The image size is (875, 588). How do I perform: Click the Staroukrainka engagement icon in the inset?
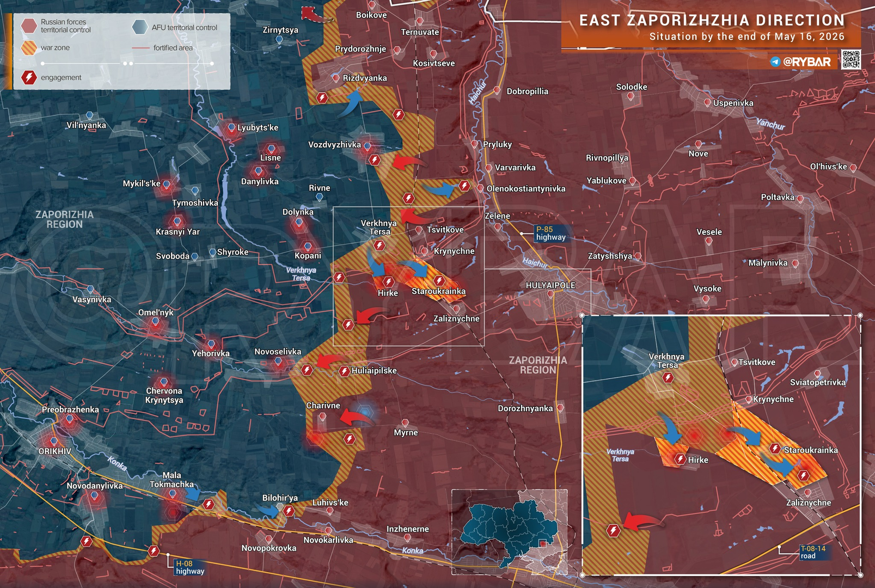pos(775,448)
